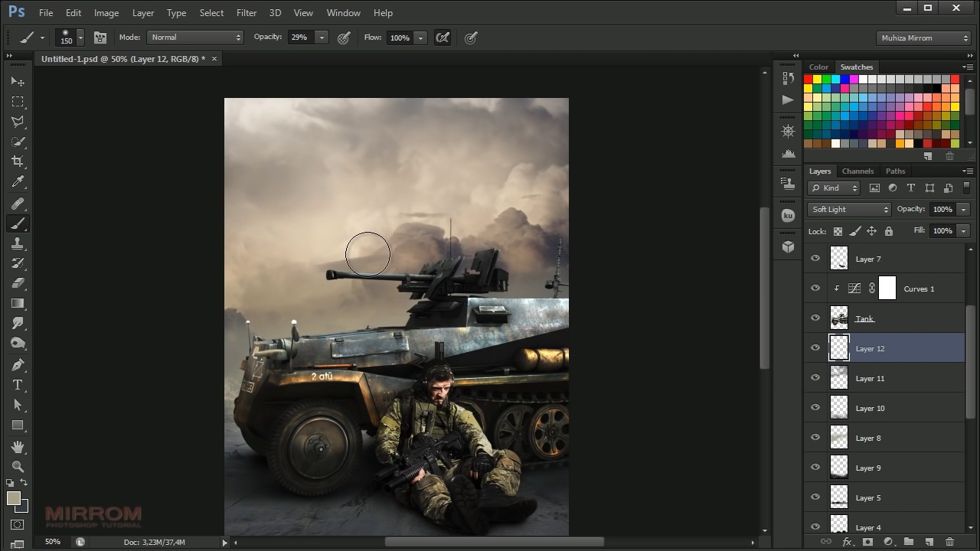Create a new layer in Layers panel

929,542
